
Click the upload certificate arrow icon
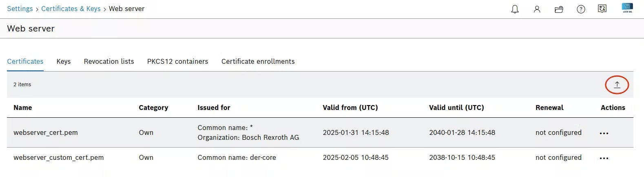tap(617, 85)
